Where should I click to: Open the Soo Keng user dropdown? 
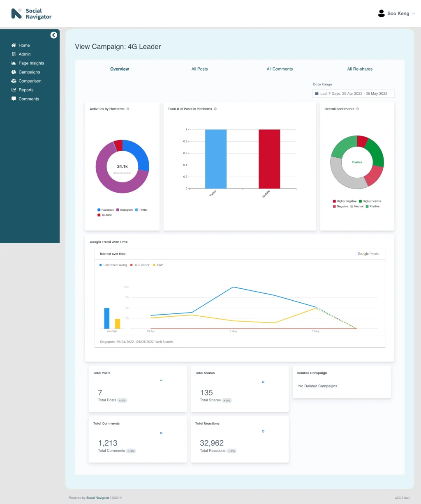click(397, 14)
